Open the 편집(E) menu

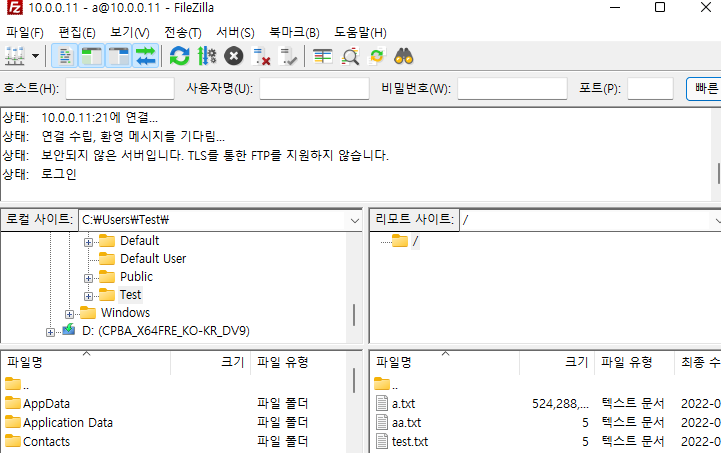[77, 32]
